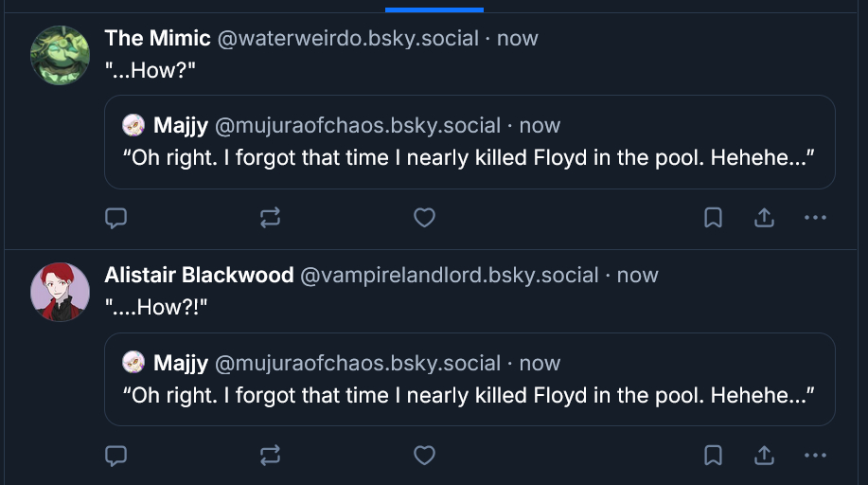Open more options on The Mimic's post
The image size is (868, 485).
815,218
